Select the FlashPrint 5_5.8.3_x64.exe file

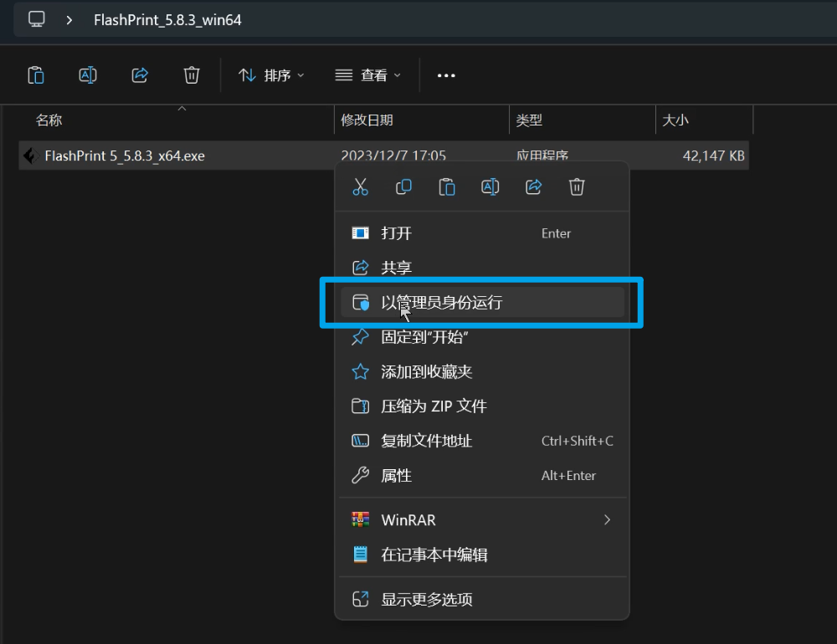pyautogui.click(x=383, y=156)
